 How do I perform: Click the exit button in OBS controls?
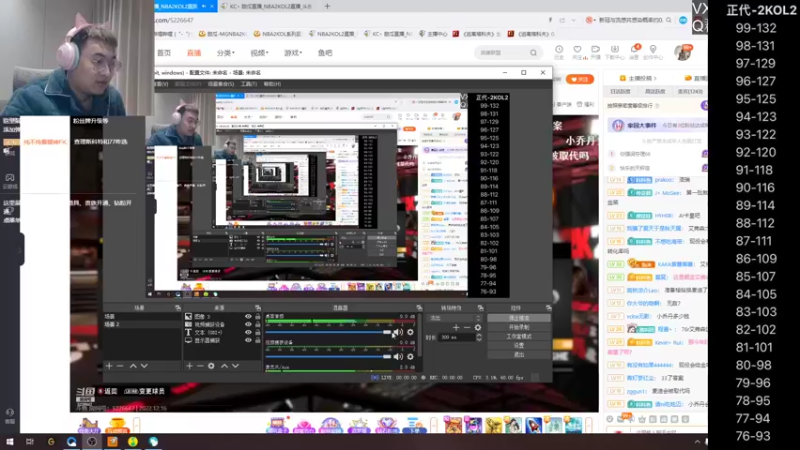click(519, 355)
